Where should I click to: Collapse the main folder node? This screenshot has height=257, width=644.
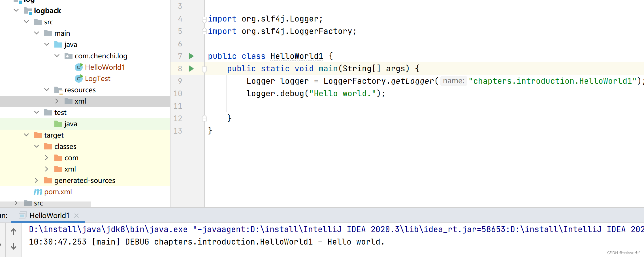37,33
